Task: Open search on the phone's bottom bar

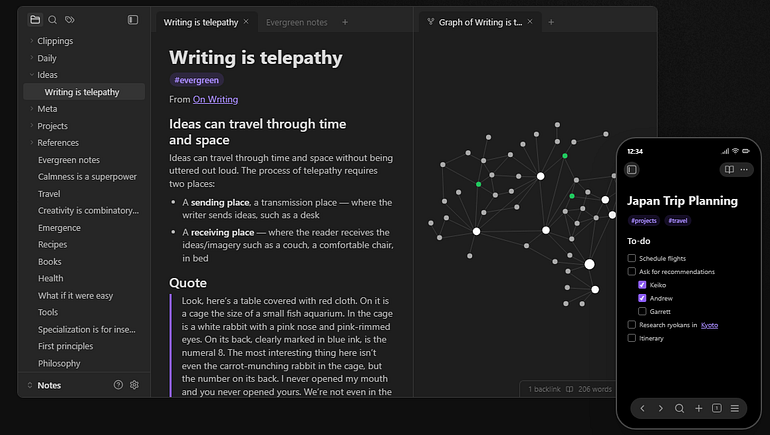Action: click(680, 408)
